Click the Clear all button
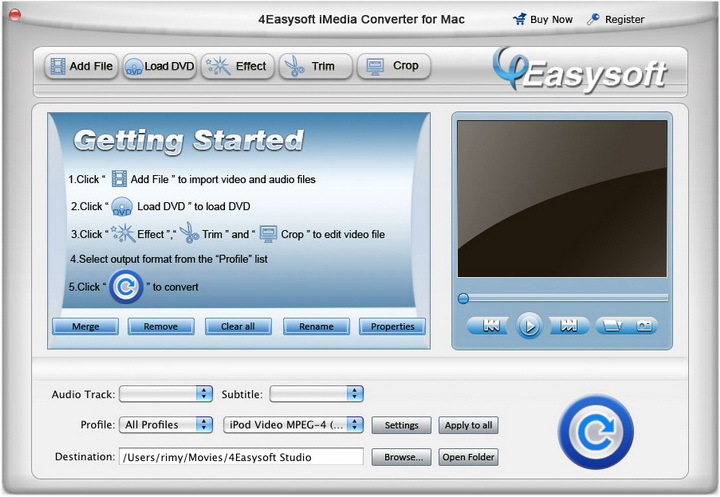 click(238, 327)
